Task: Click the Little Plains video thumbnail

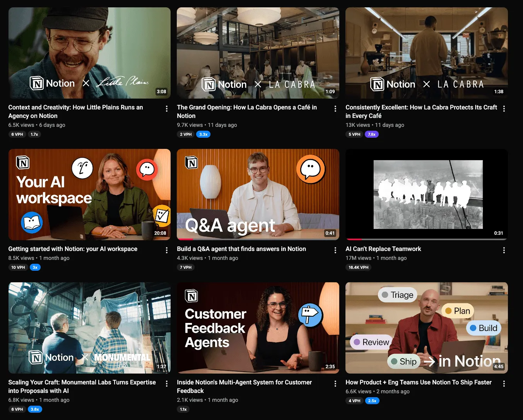Action: tap(89, 53)
